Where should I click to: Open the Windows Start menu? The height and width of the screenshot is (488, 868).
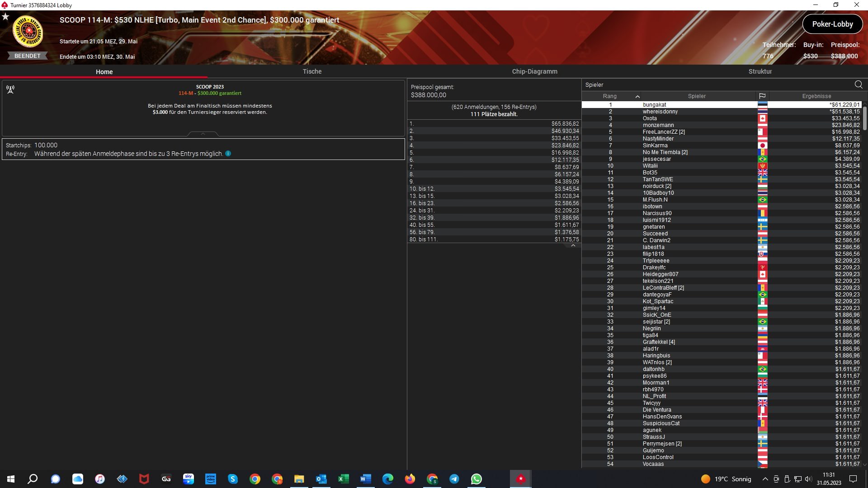point(11,479)
